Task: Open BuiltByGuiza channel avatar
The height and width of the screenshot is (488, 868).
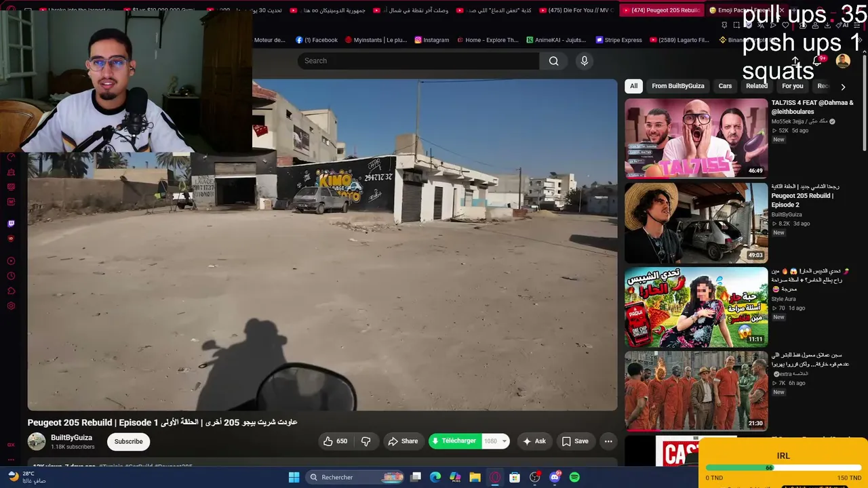Action: [37, 442]
